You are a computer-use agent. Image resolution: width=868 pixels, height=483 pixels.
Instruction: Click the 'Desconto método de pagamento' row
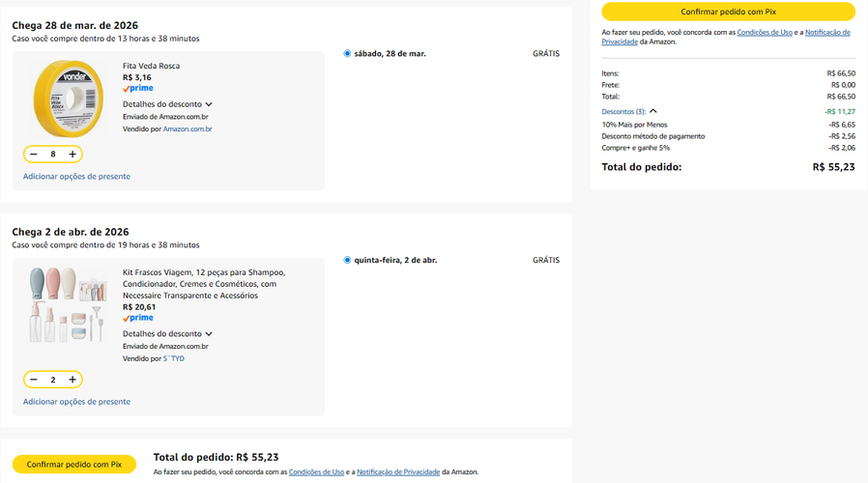pos(728,136)
